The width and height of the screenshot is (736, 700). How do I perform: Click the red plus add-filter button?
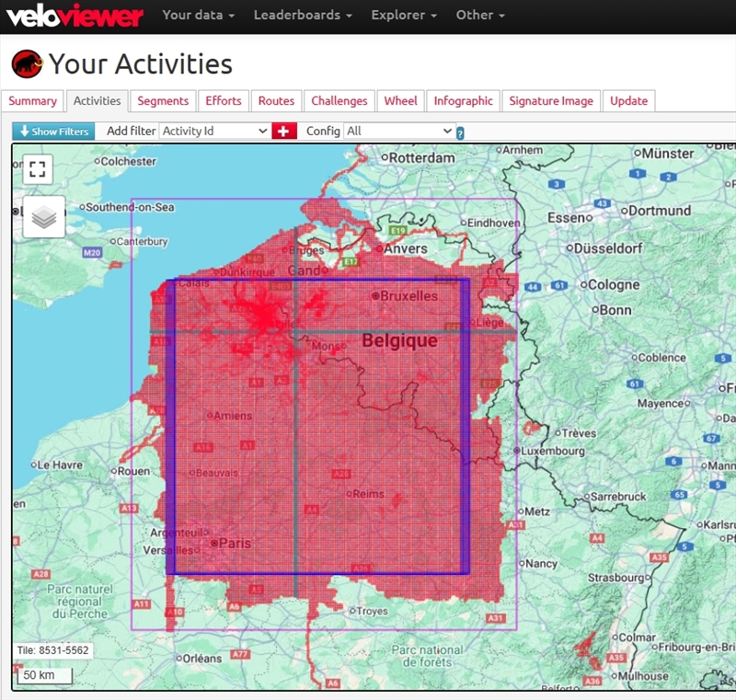point(284,132)
